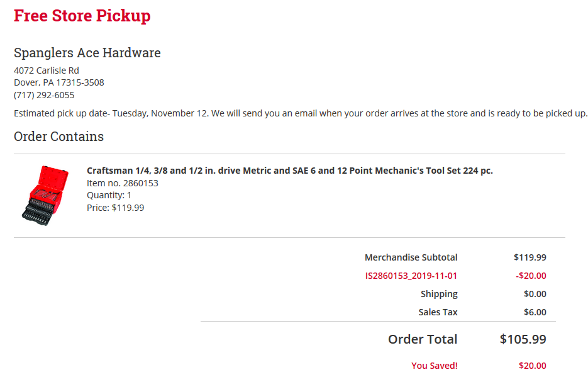Screen dimensions: 588x377
Task: Click Item no. 2860153 text
Action: coord(122,183)
